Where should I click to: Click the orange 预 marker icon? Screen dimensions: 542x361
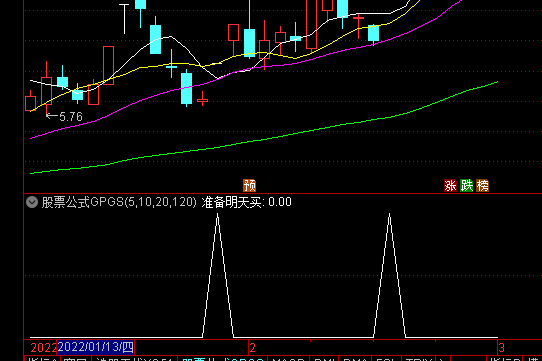(249, 186)
